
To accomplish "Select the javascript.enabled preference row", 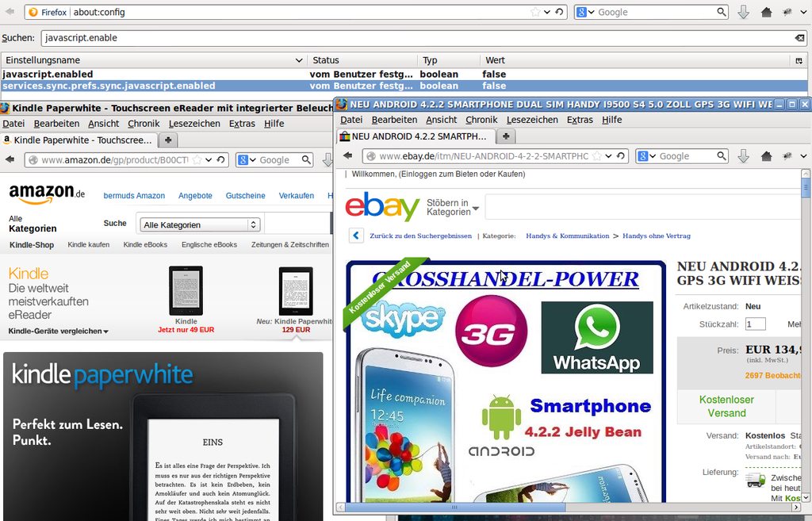I will (x=405, y=74).
